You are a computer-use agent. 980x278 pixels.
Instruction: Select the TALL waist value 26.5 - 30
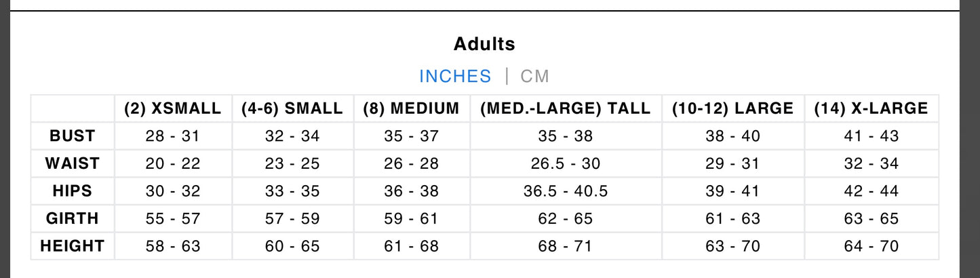(566, 163)
